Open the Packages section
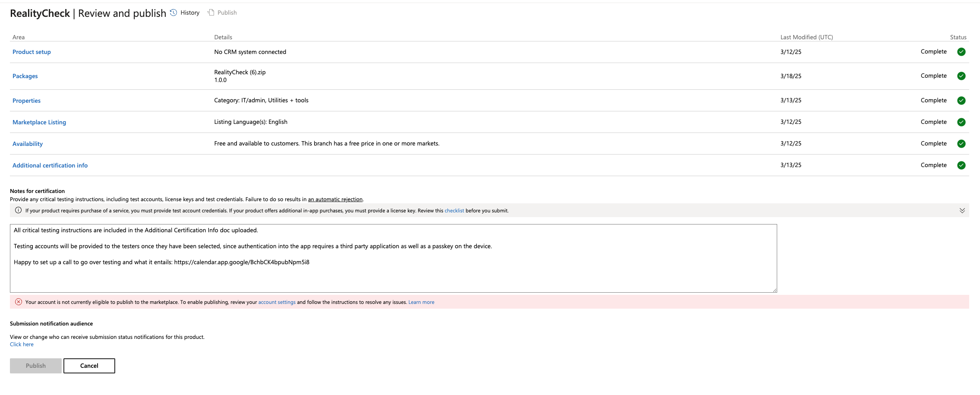The width and height of the screenshot is (980, 395). [25, 76]
